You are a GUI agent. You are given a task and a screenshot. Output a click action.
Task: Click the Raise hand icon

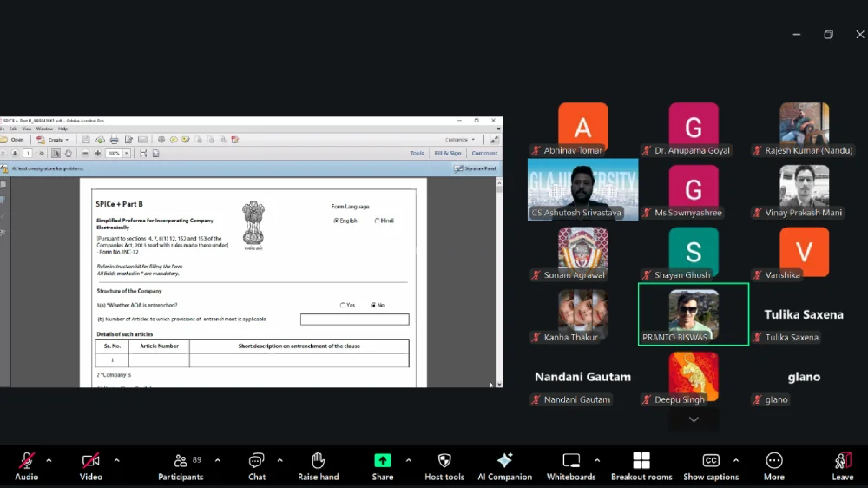pos(318,461)
